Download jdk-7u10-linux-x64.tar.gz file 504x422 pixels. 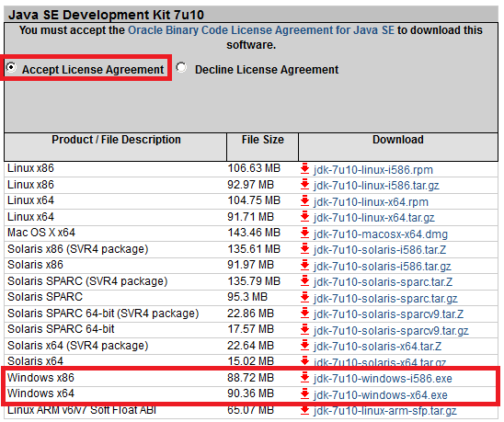point(374,218)
